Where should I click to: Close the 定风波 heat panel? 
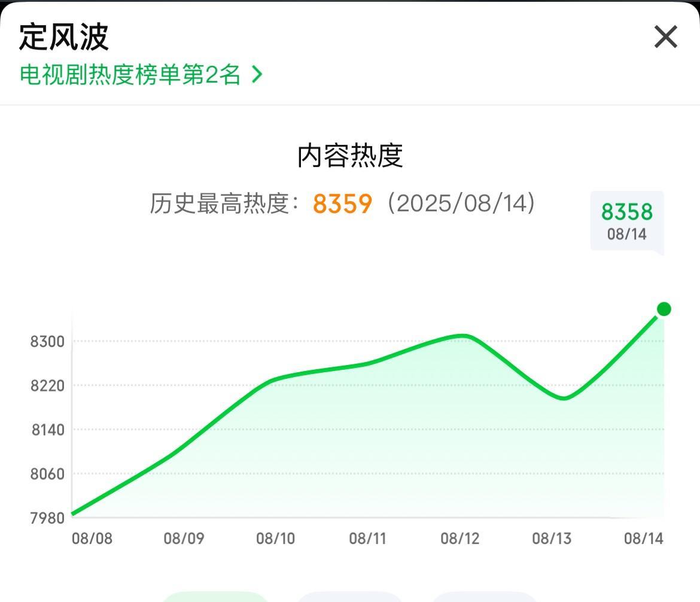pyautogui.click(x=666, y=37)
